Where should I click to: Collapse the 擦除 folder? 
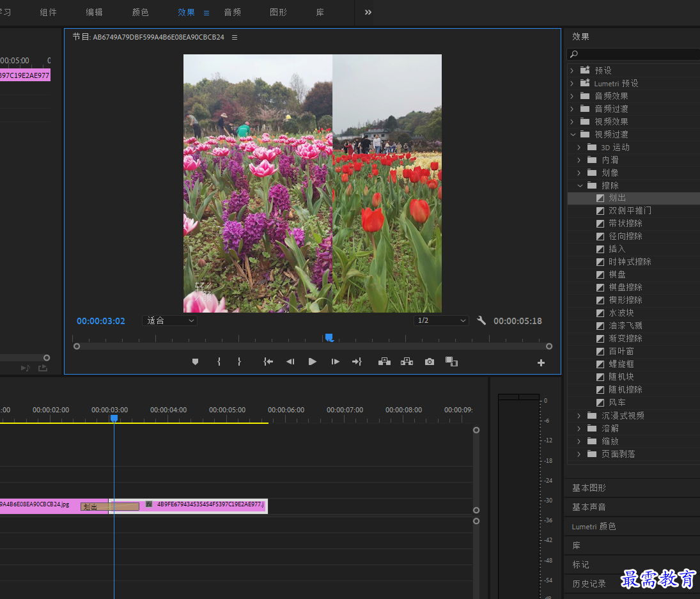coord(580,185)
